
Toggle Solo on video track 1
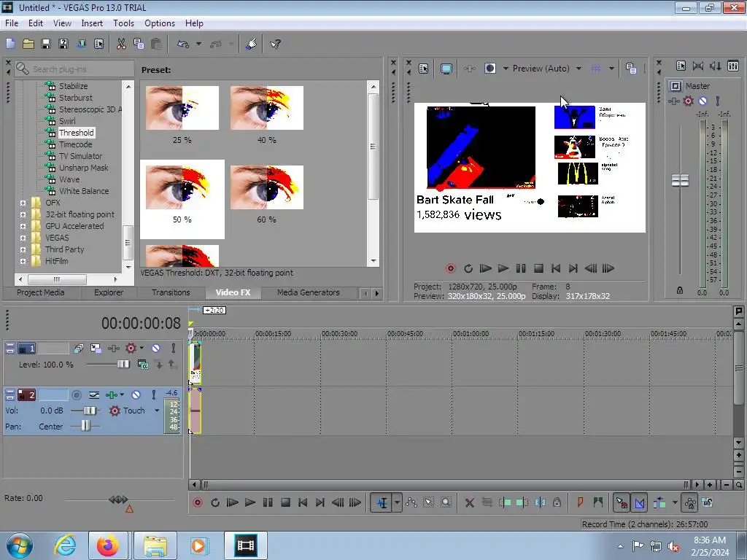point(174,349)
